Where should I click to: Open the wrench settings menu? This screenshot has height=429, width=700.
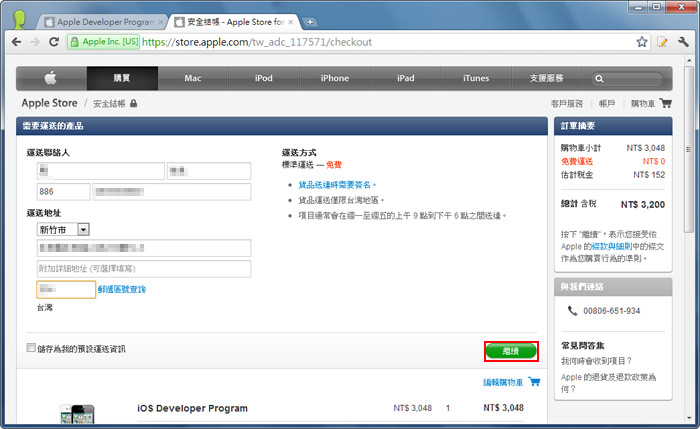point(683,42)
